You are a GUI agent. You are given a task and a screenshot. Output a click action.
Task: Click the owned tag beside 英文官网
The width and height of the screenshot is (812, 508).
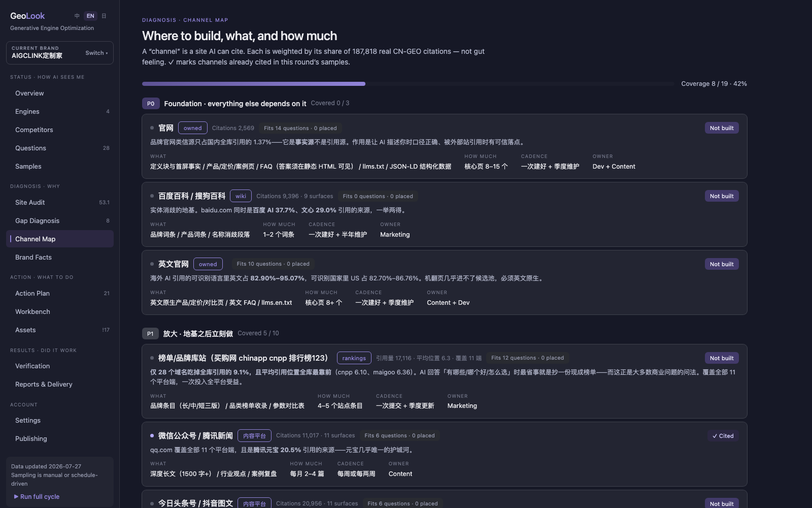tap(208, 264)
